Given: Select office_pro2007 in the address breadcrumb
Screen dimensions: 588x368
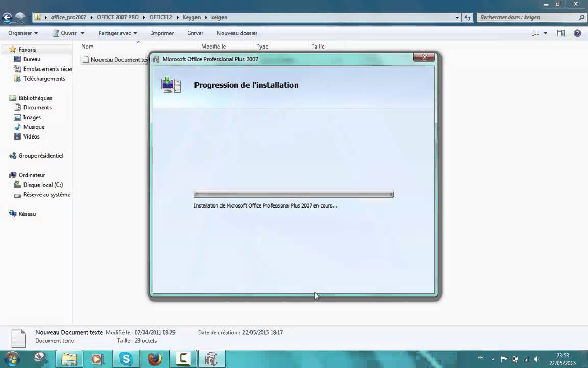Looking at the screenshot, I should click(68, 18).
